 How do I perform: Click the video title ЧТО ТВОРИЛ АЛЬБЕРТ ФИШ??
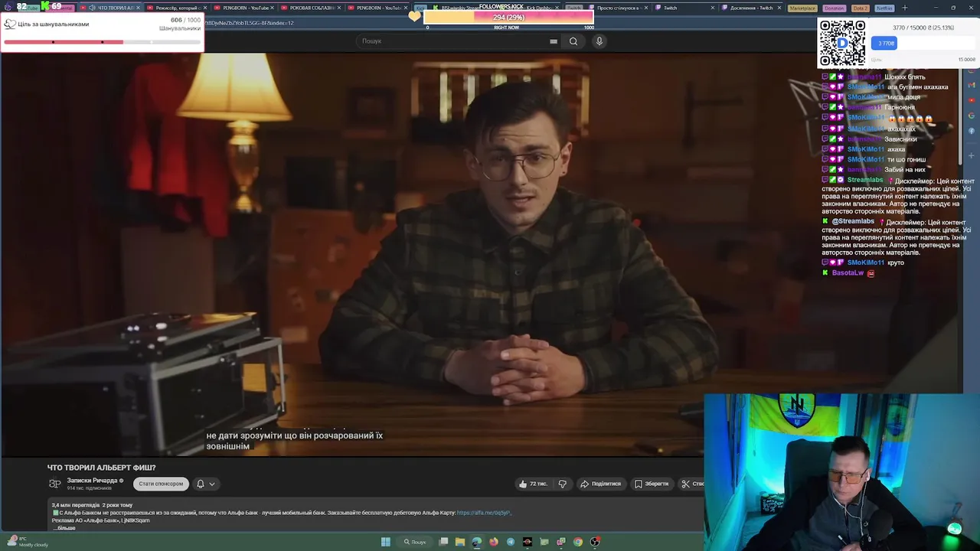(102, 468)
